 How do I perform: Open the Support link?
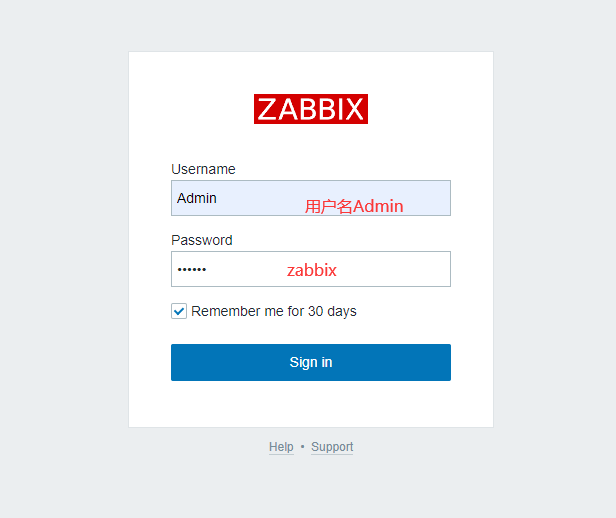point(332,447)
